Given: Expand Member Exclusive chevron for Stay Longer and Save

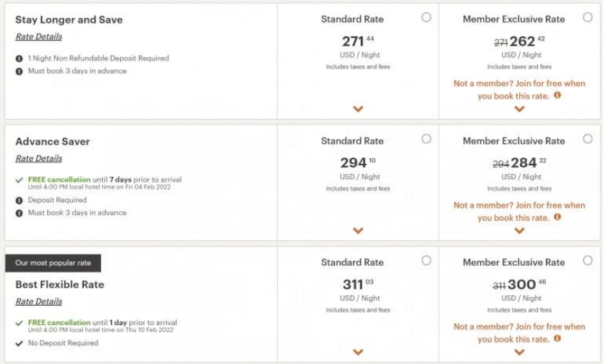Looking at the screenshot, I should (519, 109).
